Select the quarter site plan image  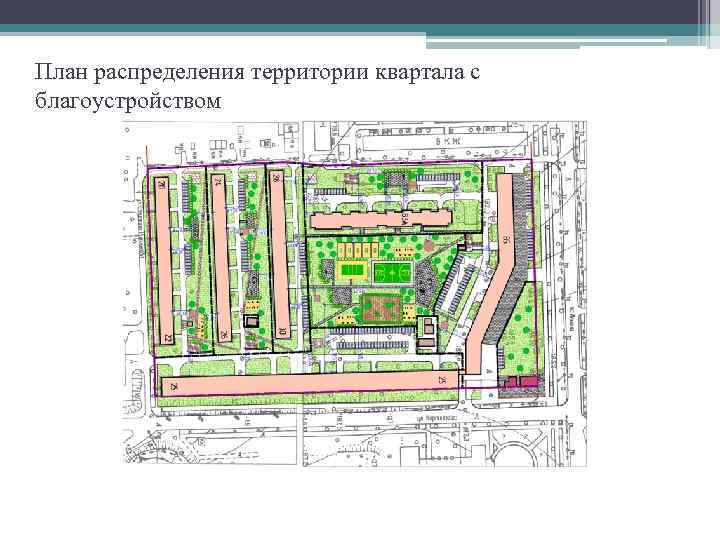coord(354,294)
